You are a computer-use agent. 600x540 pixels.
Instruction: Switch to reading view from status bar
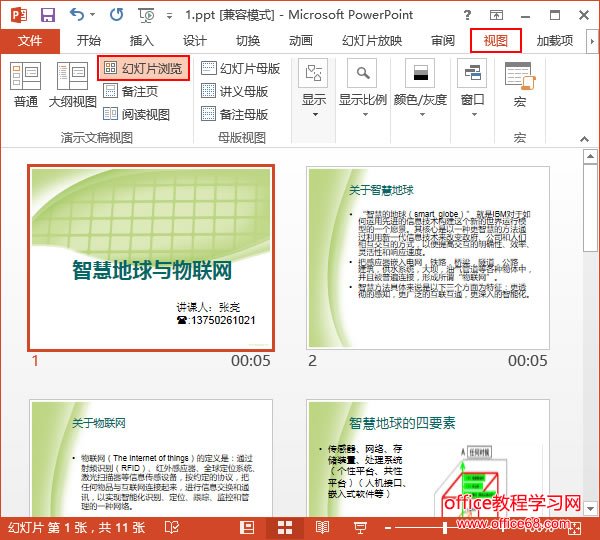322,528
